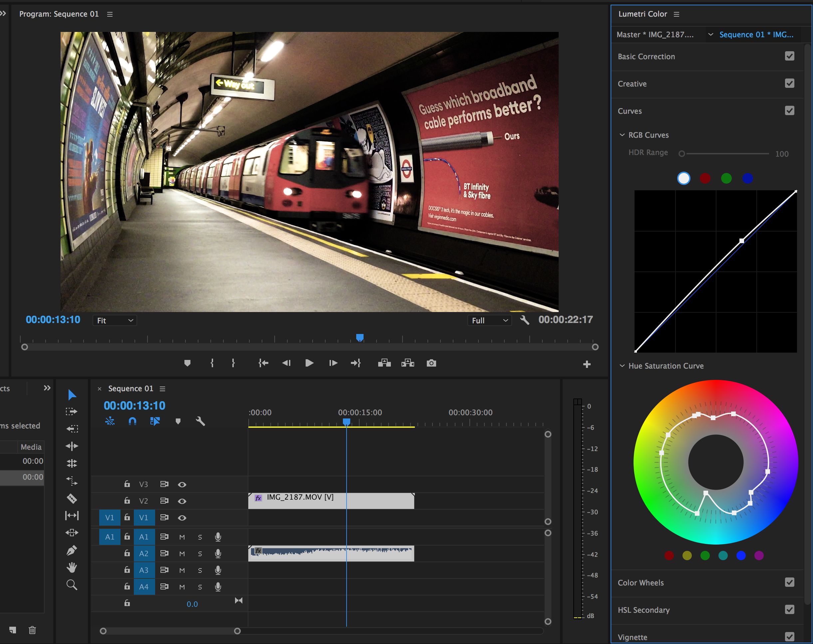Select the red channel curve swatch

click(x=705, y=178)
